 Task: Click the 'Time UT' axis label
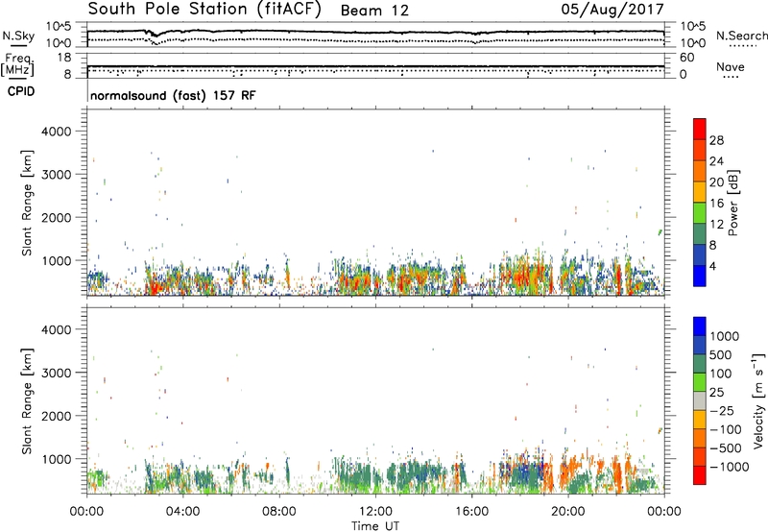(375, 526)
